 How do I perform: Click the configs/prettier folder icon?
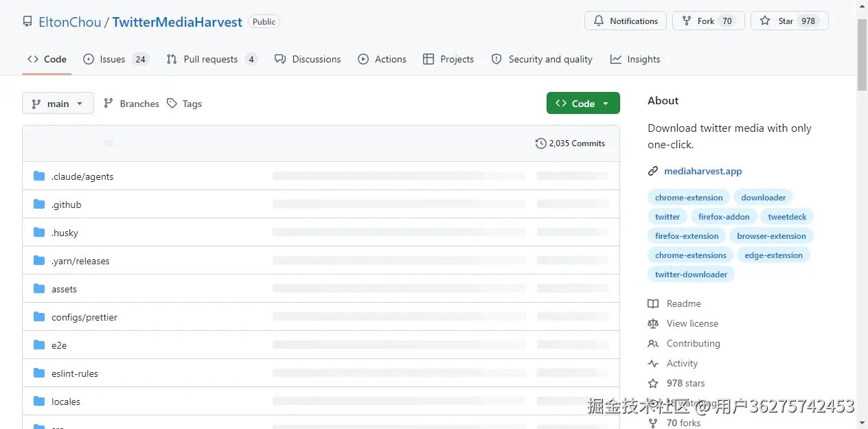[39, 317]
